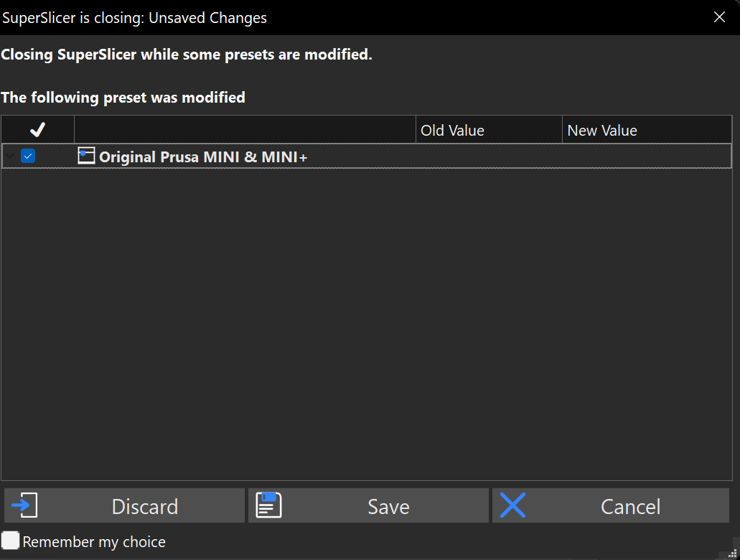Click the white check mark above the preset list
Viewport: 740px width, 560px height.
[x=37, y=129]
